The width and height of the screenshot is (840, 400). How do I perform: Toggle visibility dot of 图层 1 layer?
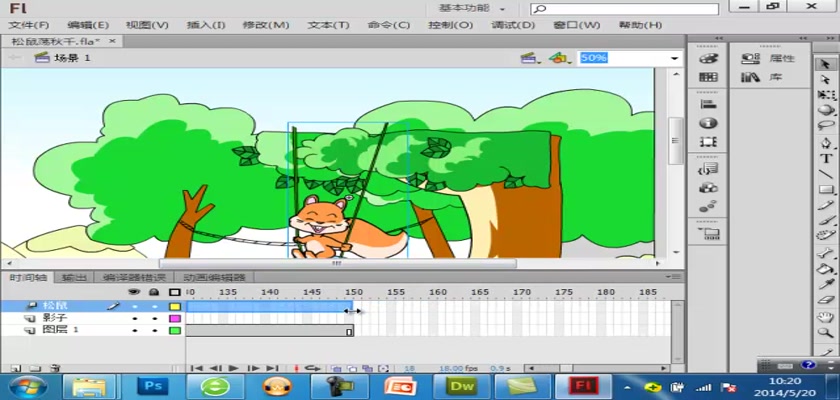[135, 330]
